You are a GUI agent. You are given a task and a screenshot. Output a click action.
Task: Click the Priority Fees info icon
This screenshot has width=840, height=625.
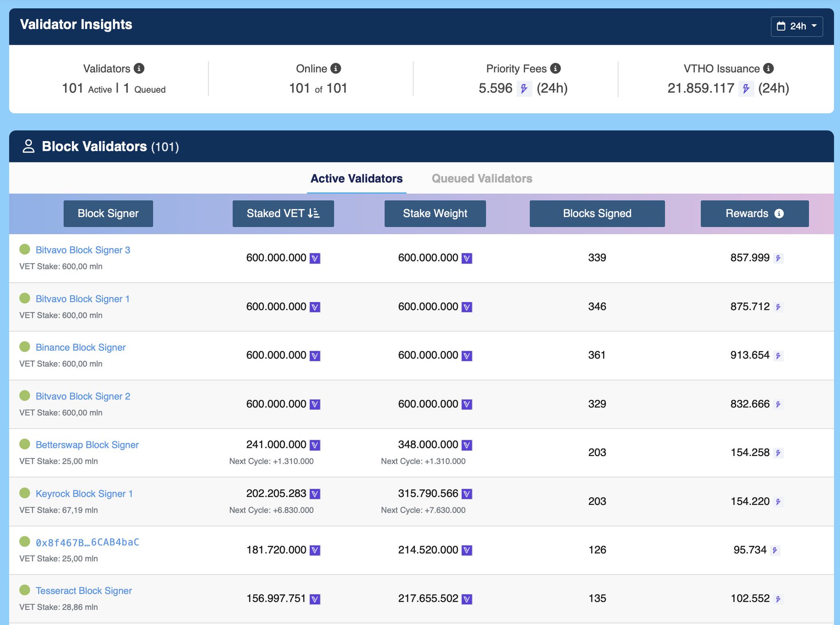[x=555, y=68]
